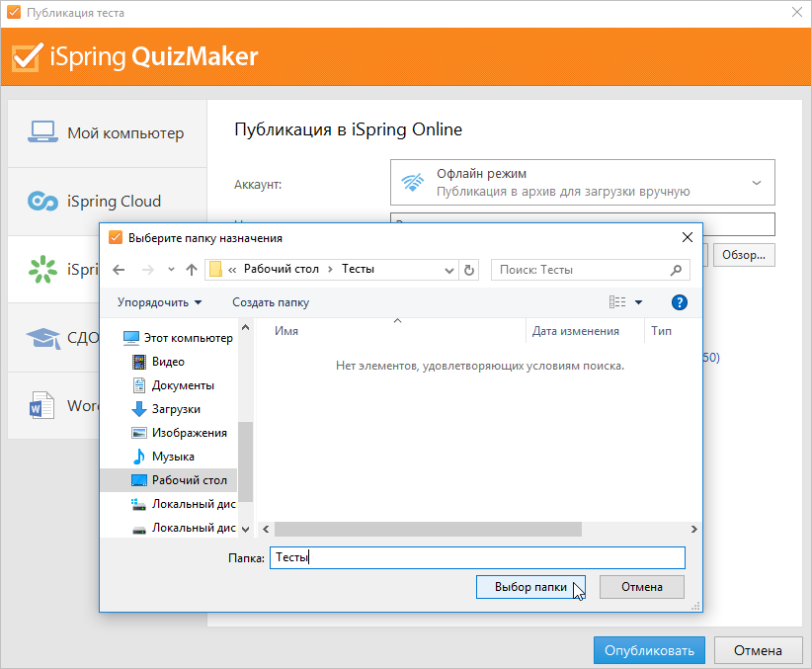Click the Опубликовать button

click(x=649, y=650)
